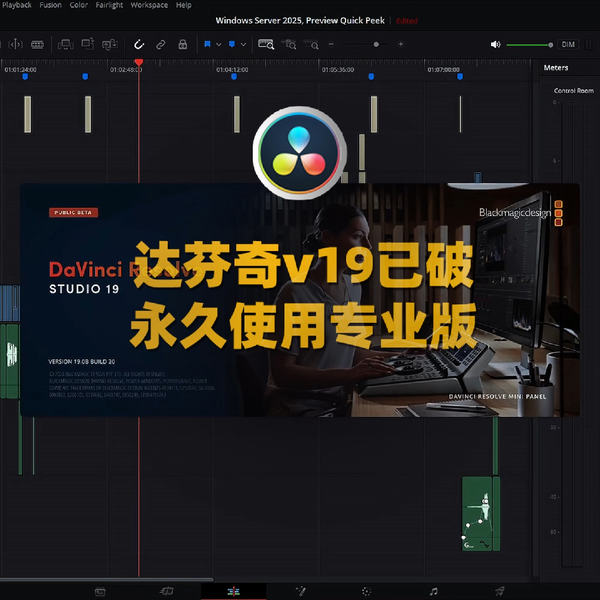600x600 pixels.
Task: Toggle the DIM button
Action: point(568,44)
